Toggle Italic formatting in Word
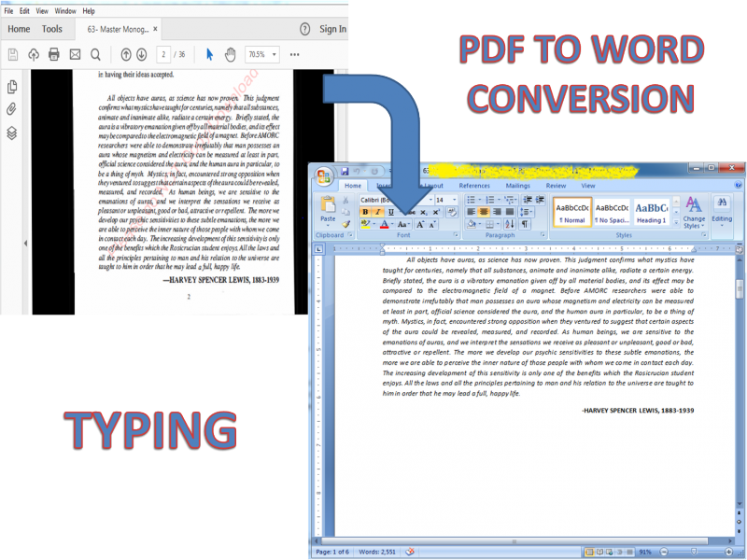The width and height of the screenshot is (747, 560). click(x=378, y=212)
